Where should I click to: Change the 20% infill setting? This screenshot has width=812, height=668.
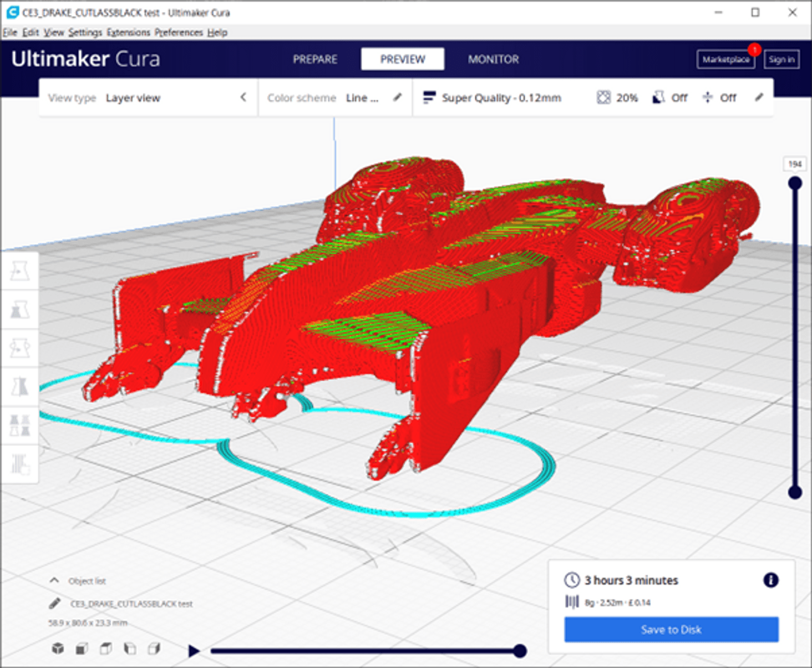(617, 98)
